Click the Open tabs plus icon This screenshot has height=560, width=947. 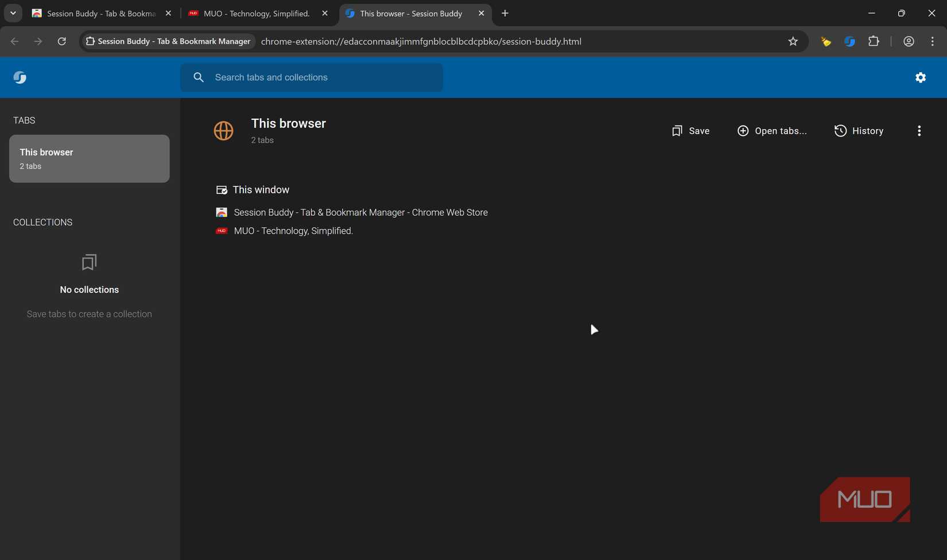(x=743, y=131)
